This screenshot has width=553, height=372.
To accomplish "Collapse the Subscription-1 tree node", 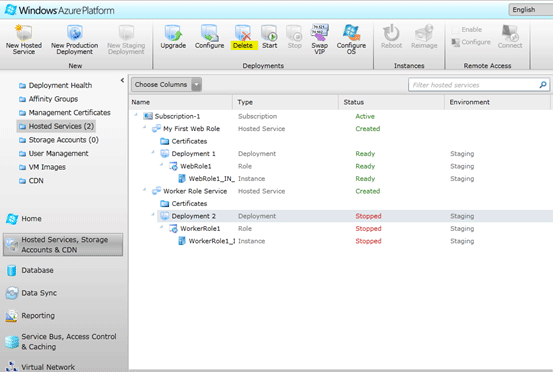I will coord(136,115).
